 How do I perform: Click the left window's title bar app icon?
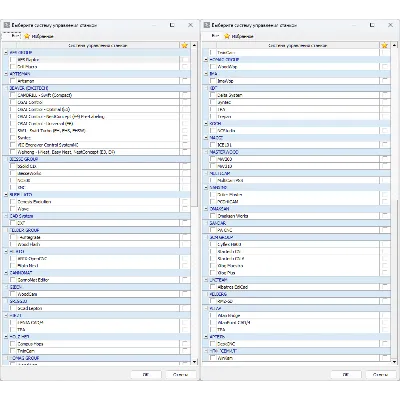coord(6,25)
